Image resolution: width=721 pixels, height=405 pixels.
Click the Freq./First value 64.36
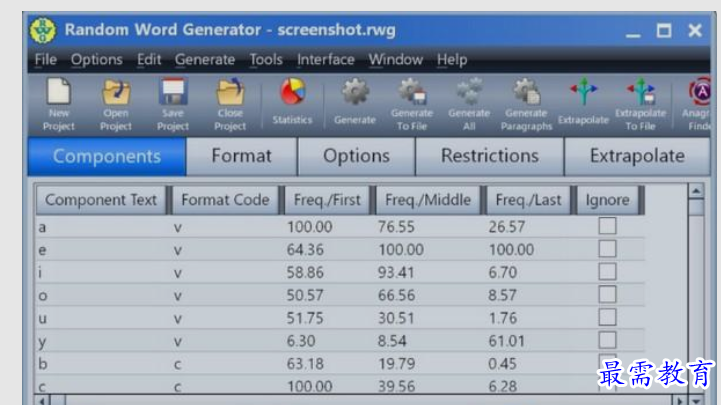click(x=305, y=250)
